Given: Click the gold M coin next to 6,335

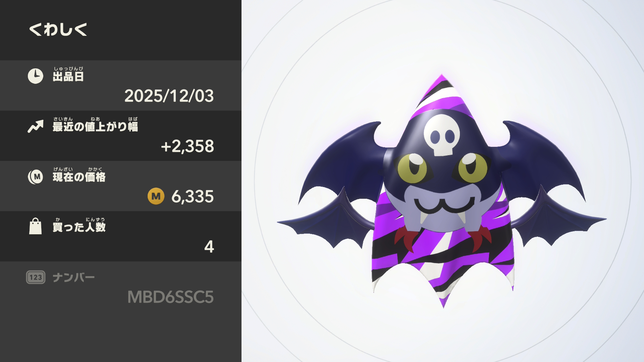Looking at the screenshot, I should pyautogui.click(x=156, y=196).
